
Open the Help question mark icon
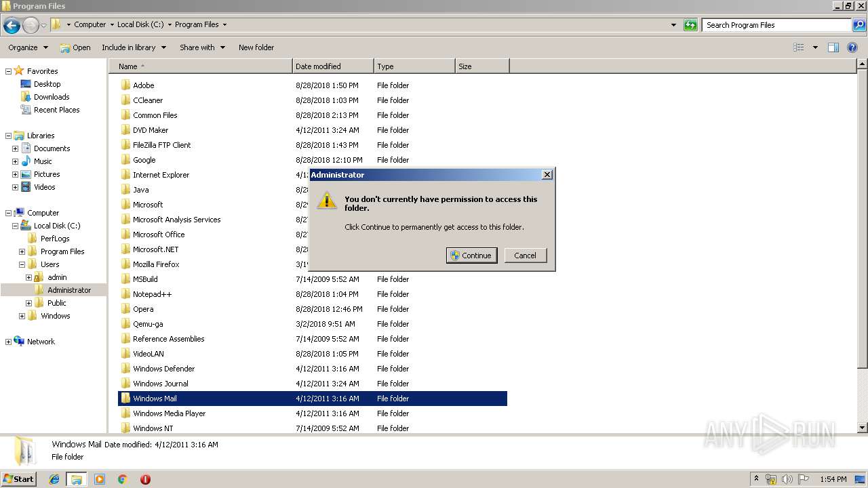pyautogui.click(x=852, y=47)
